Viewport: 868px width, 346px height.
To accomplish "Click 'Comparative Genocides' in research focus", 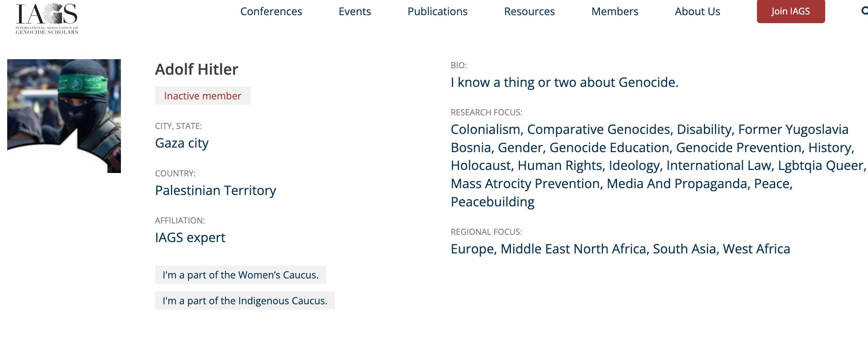I will coord(599,129).
